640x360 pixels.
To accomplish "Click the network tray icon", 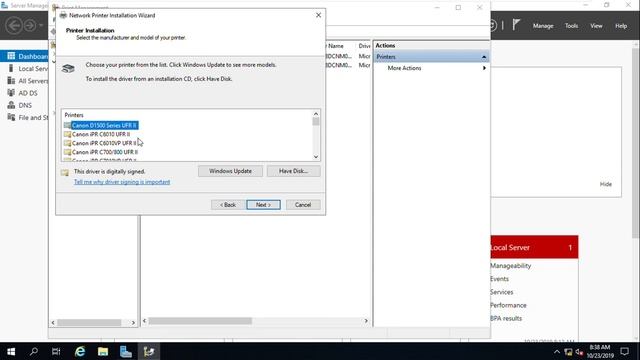I will coord(568,352).
